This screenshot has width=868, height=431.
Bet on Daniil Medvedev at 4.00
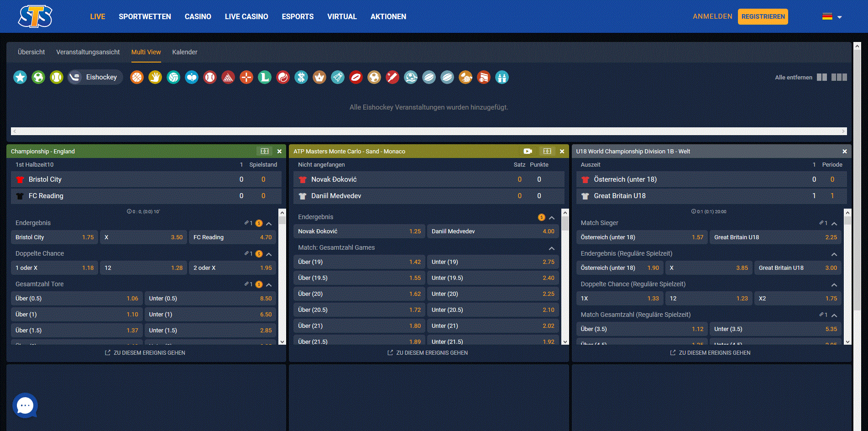click(493, 231)
